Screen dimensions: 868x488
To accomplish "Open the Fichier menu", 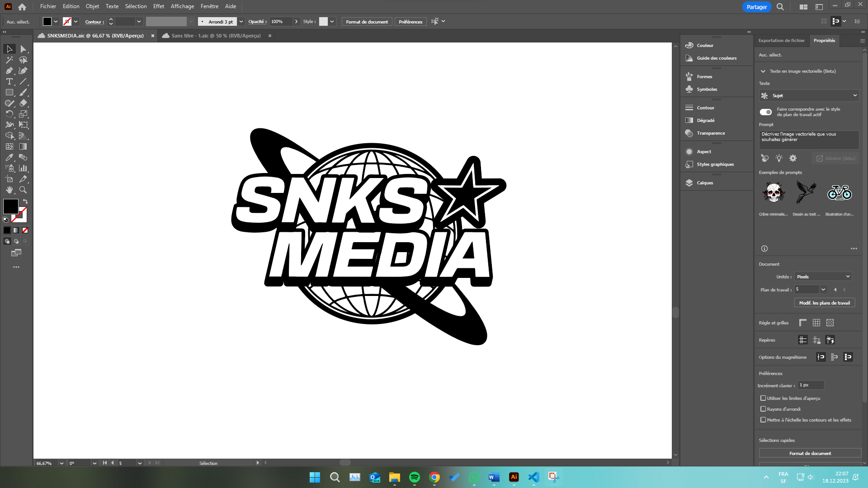I will pyautogui.click(x=48, y=6).
